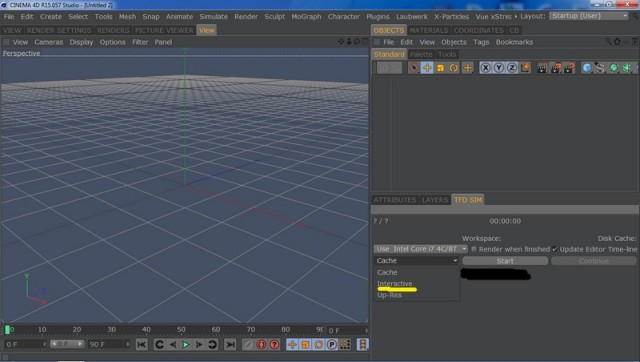Add a Cube primitive object
This screenshot has height=362, width=640.
pos(587,68)
